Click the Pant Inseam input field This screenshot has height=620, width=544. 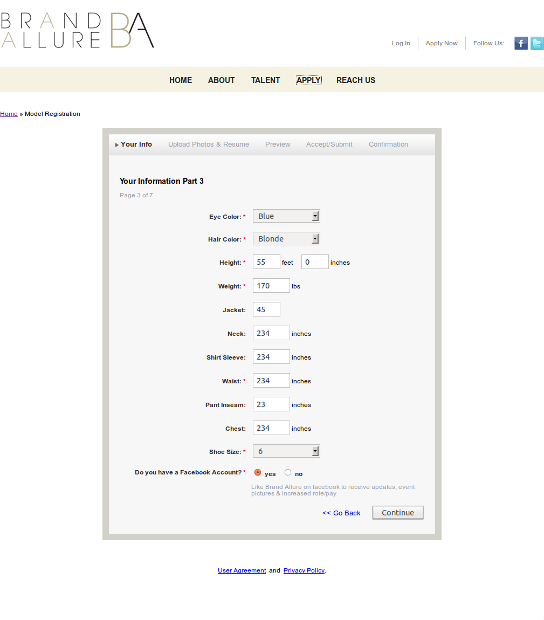pos(271,405)
